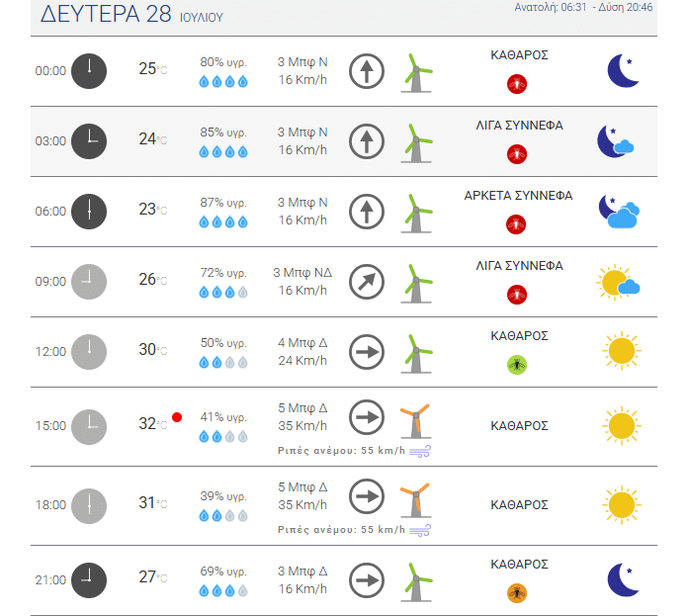This screenshot has height=616, width=688.
Task: Click the sun icon at 18:00
Action: (622, 505)
